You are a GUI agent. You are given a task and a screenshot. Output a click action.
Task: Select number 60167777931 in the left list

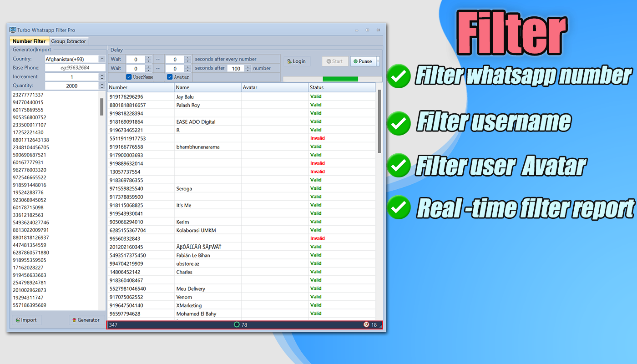(x=28, y=162)
